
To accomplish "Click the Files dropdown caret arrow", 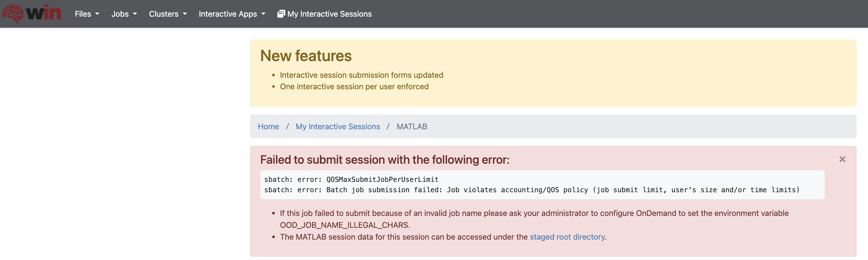I will point(97,14).
